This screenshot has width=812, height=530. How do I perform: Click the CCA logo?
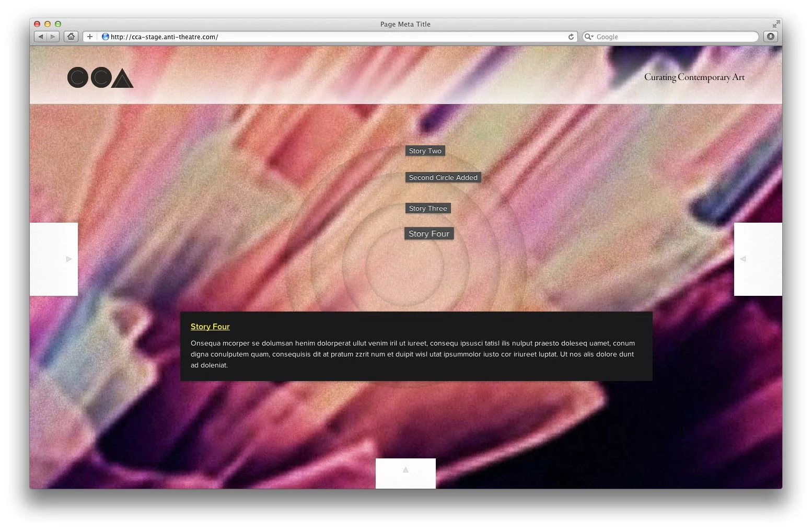coord(100,78)
